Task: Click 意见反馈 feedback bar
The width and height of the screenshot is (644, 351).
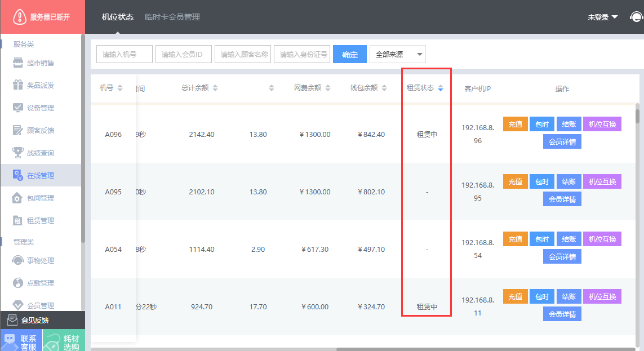Action: pos(43,320)
